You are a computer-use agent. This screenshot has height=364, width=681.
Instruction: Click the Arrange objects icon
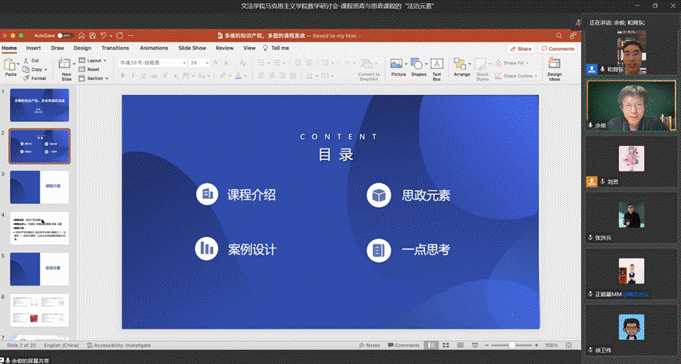coord(462,67)
